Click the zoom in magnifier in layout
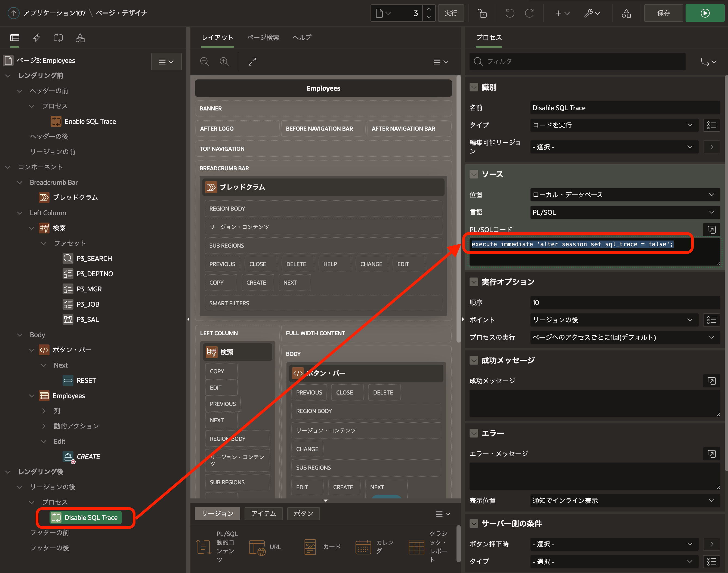The width and height of the screenshot is (728, 573). click(224, 61)
